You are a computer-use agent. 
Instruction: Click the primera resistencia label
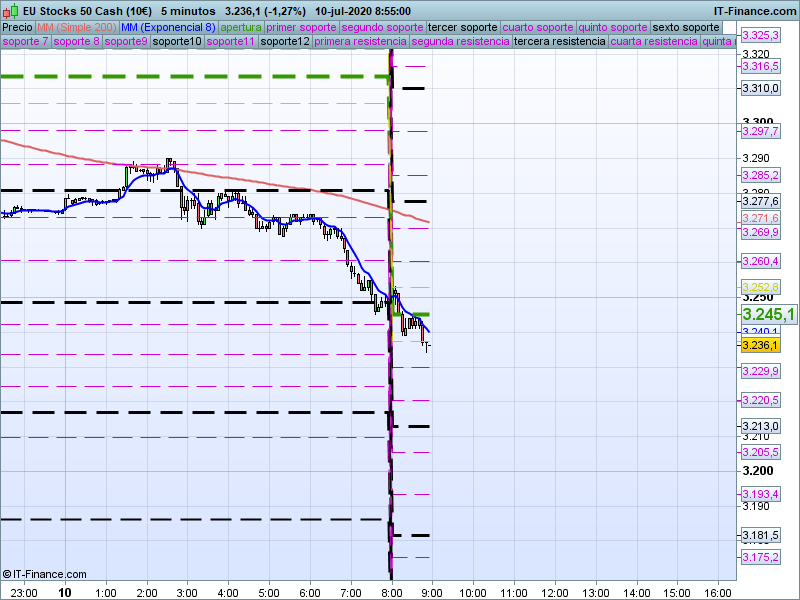(358, 42)
